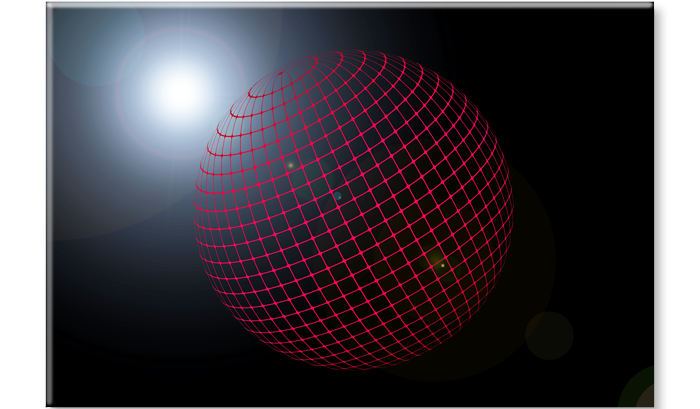Click the bright white light source

[179, 91]
